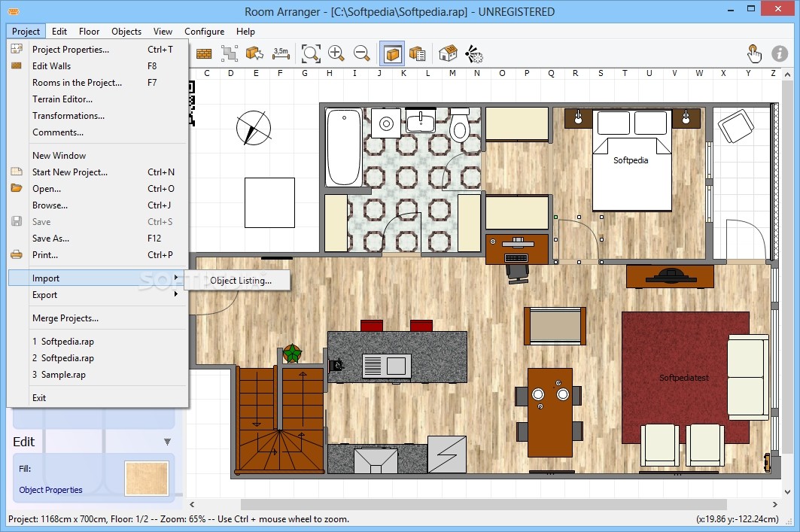Image resolution: width=800 pixels, height=532 pixels.
Task: Click the Project Properties menu icon
Action: pos(17,49)
